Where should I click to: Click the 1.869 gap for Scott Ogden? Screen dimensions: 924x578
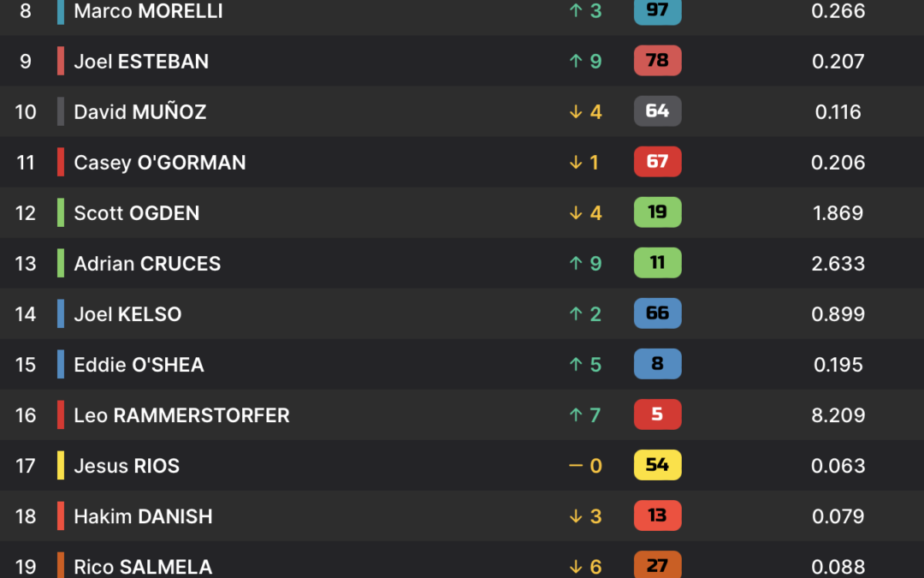click(x=838, y=213)
